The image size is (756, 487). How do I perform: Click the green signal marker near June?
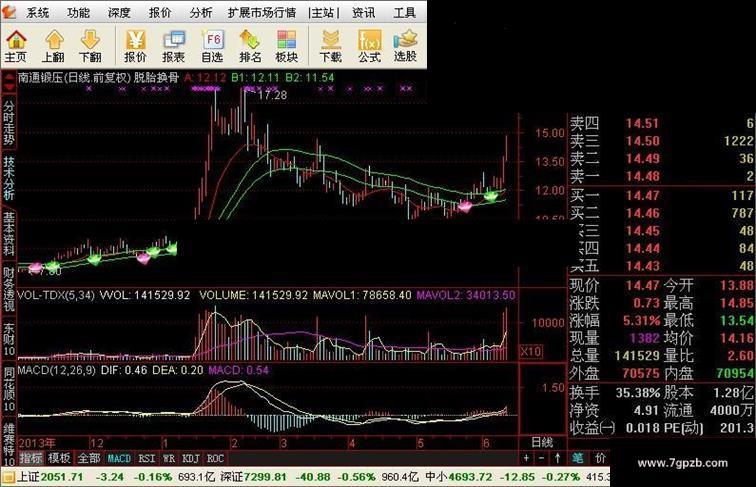(x=491, y=196)
